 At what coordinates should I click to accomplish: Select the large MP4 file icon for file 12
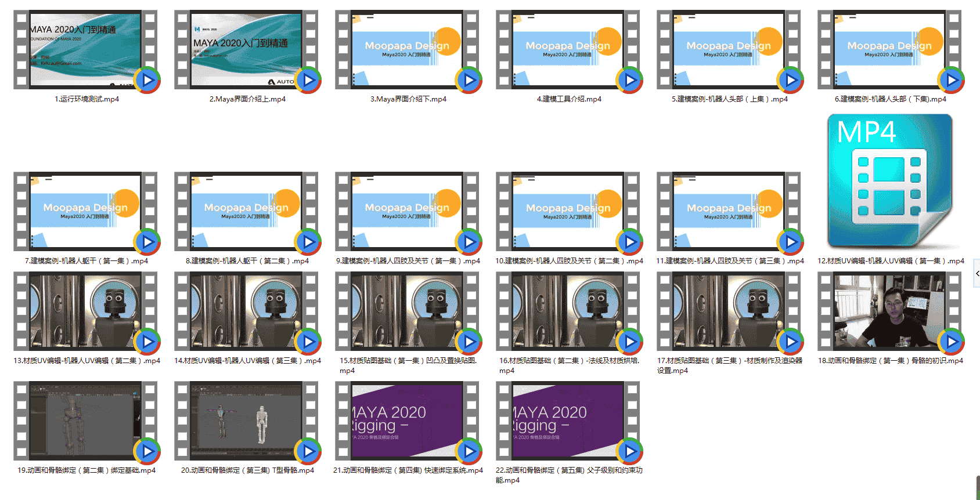click(890, 182)
